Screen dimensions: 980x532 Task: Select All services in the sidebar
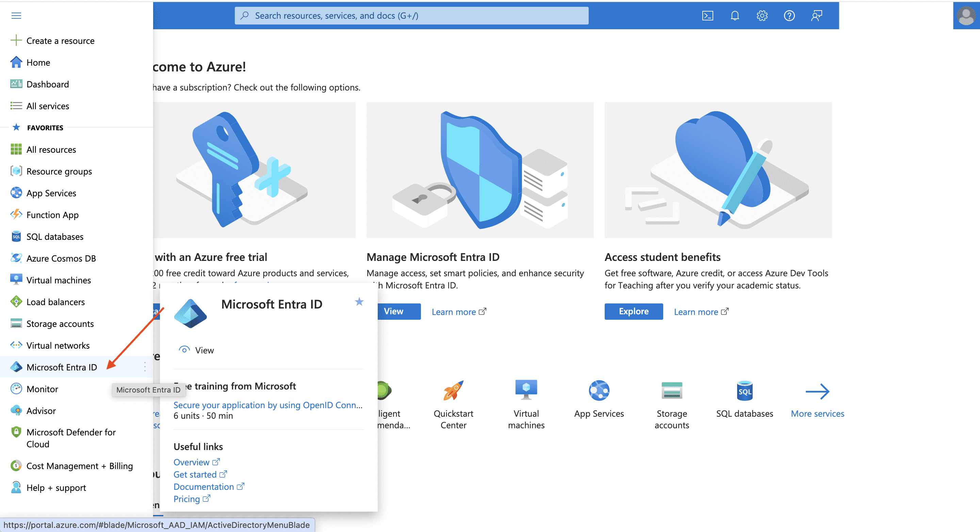pos(47,106)
